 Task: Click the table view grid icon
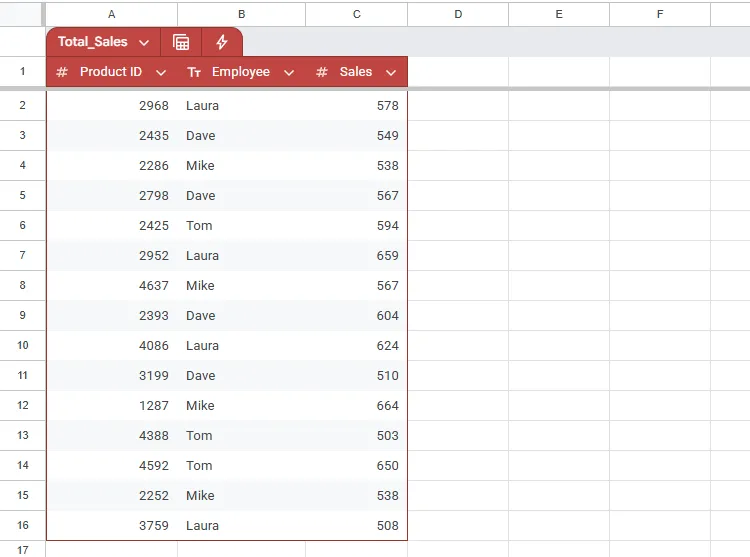tap(181, 42)
